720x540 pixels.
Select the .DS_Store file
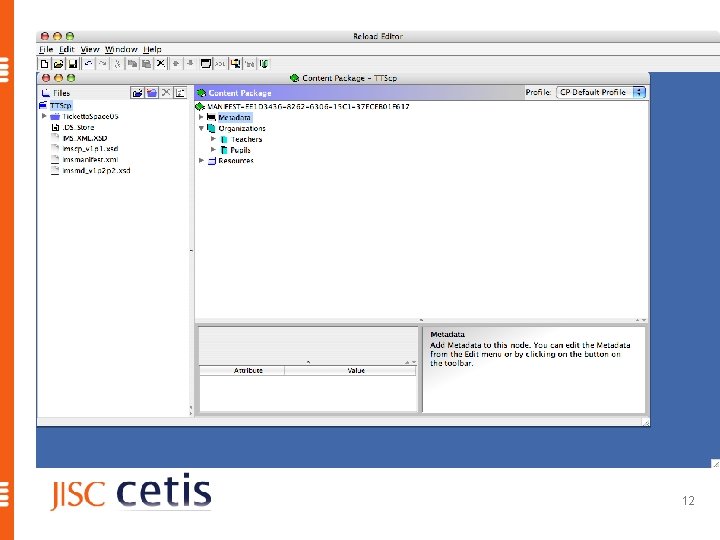coord(78,127)
